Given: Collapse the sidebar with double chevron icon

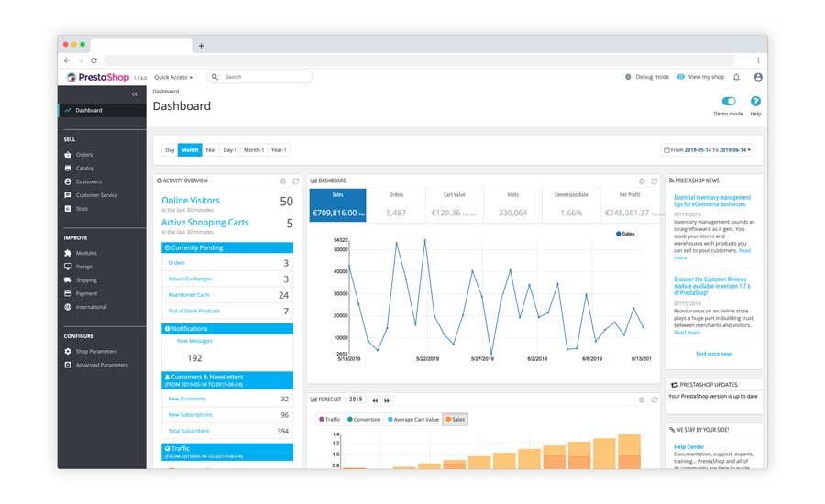Looking at the screenshot, I should click(135, 94).
